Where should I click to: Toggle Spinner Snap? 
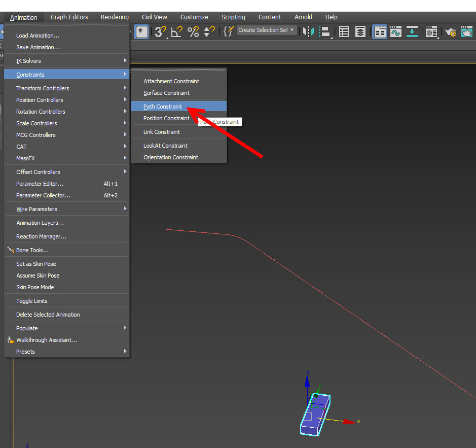coord(209,31)
